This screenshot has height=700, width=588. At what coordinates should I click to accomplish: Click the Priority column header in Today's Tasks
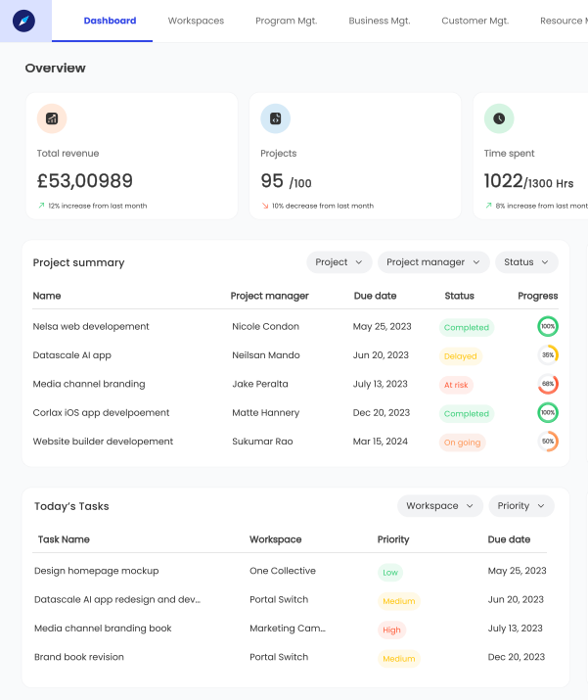point(393,539)
